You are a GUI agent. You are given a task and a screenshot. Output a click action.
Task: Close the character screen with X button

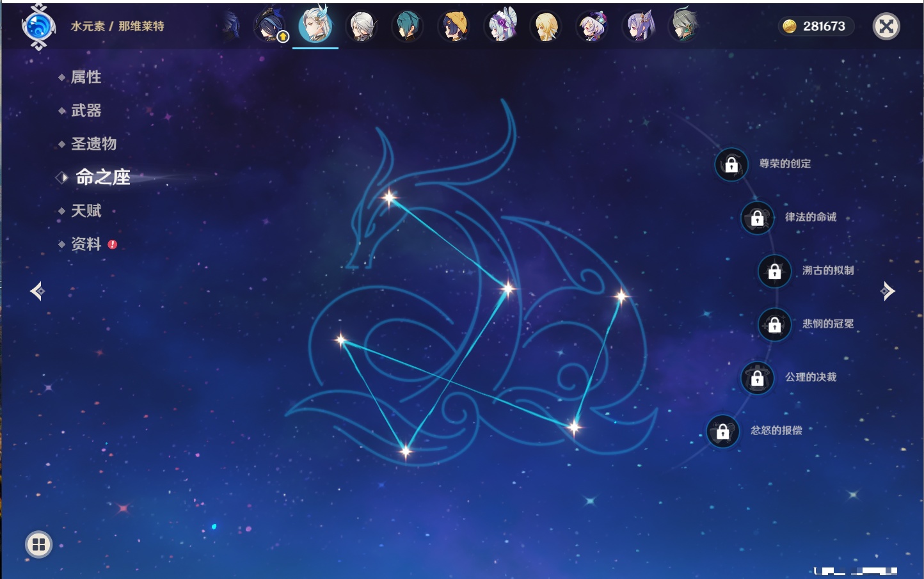[x=886, y=26]
